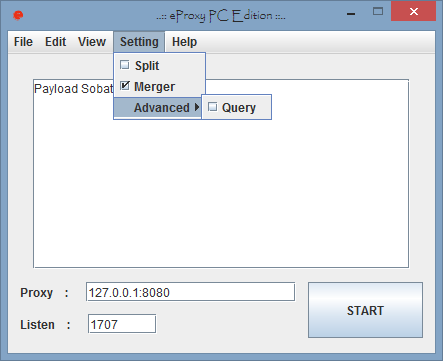This screenshot has height=361, width=443.
Task: Open the Edit menu
Action: pos(55,42)
